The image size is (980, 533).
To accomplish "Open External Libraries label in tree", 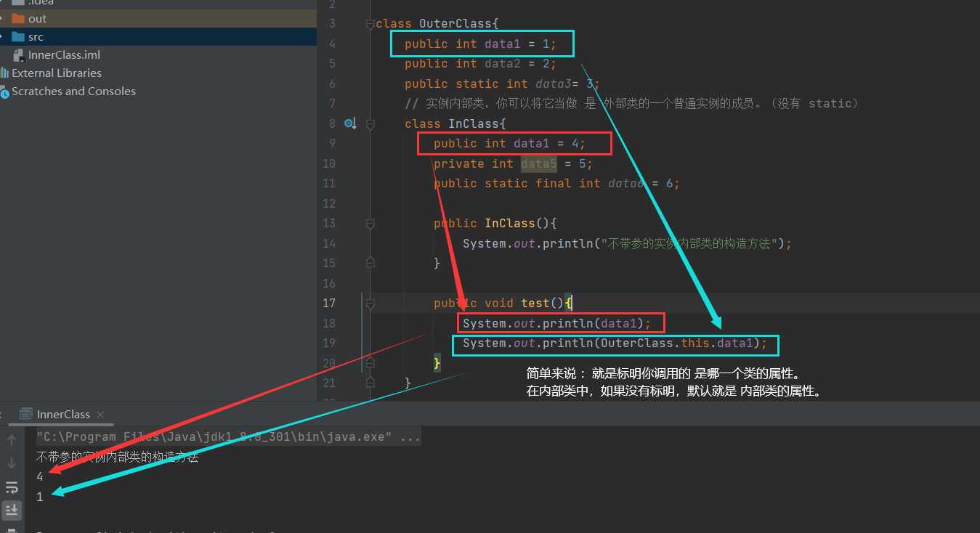I will [57, 73].
